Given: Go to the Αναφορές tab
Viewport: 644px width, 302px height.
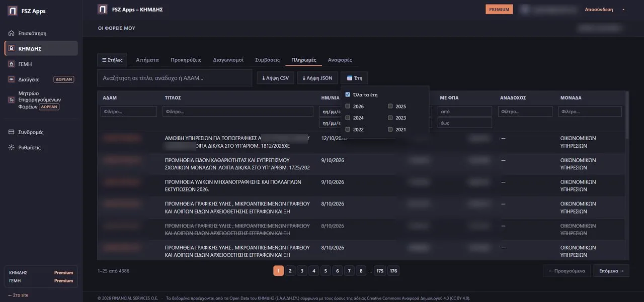Looking at the screenshot, I should (x=340, y=60).
